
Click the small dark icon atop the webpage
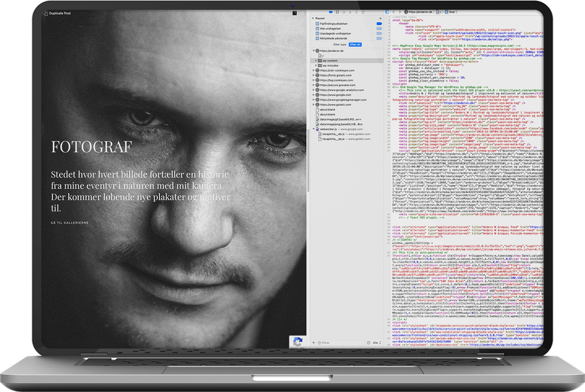click(295, 13)
